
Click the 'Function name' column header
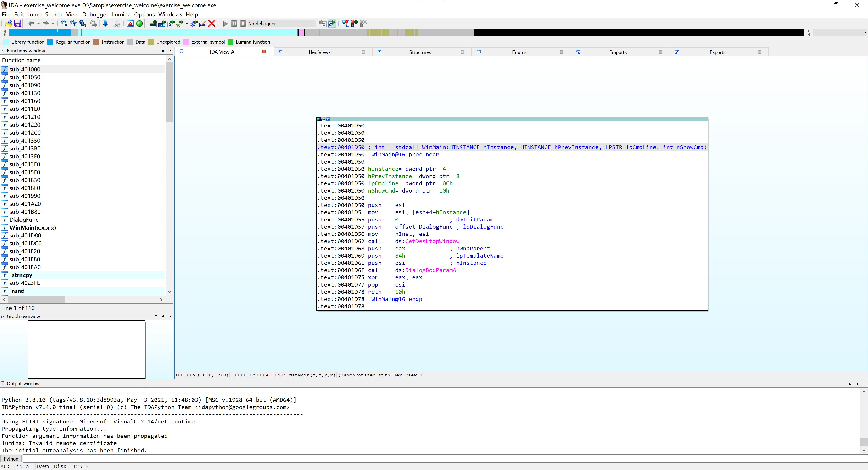click(x=82, y=60)
